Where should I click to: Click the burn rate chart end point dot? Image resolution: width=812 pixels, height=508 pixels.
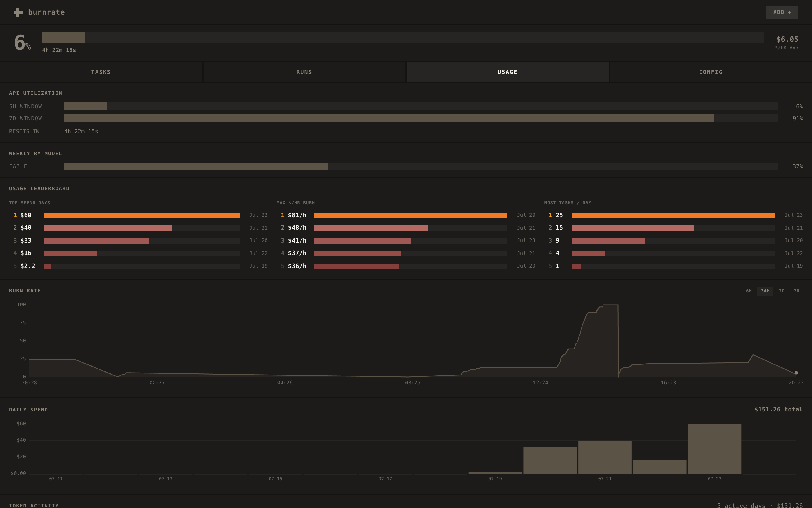796,373
